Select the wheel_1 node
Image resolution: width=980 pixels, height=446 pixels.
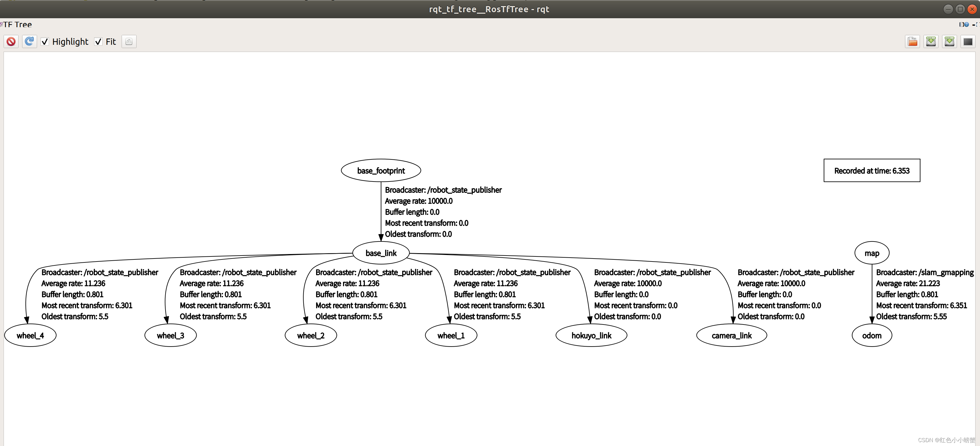[451, 335]
